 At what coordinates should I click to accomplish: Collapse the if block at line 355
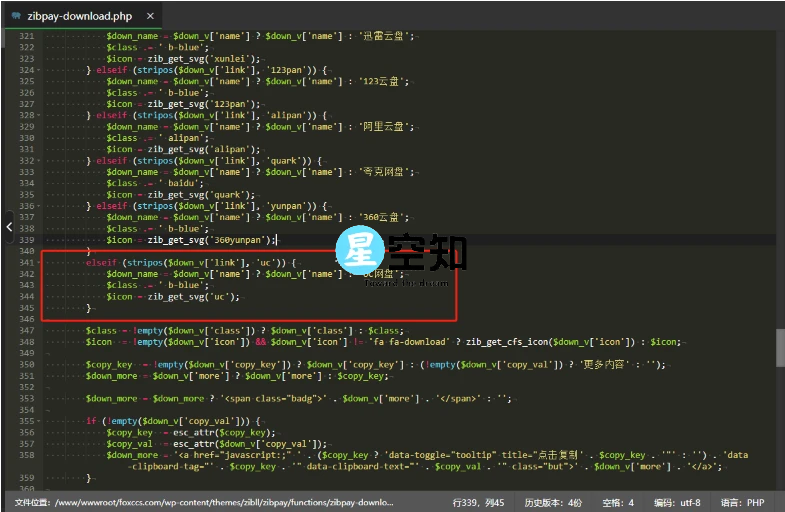(x=40, y=421)
